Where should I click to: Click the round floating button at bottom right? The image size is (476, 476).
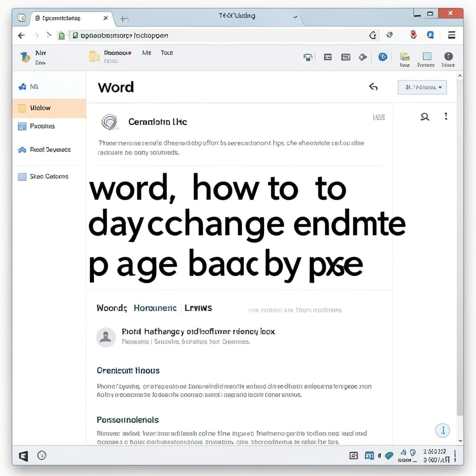(443, 430)
